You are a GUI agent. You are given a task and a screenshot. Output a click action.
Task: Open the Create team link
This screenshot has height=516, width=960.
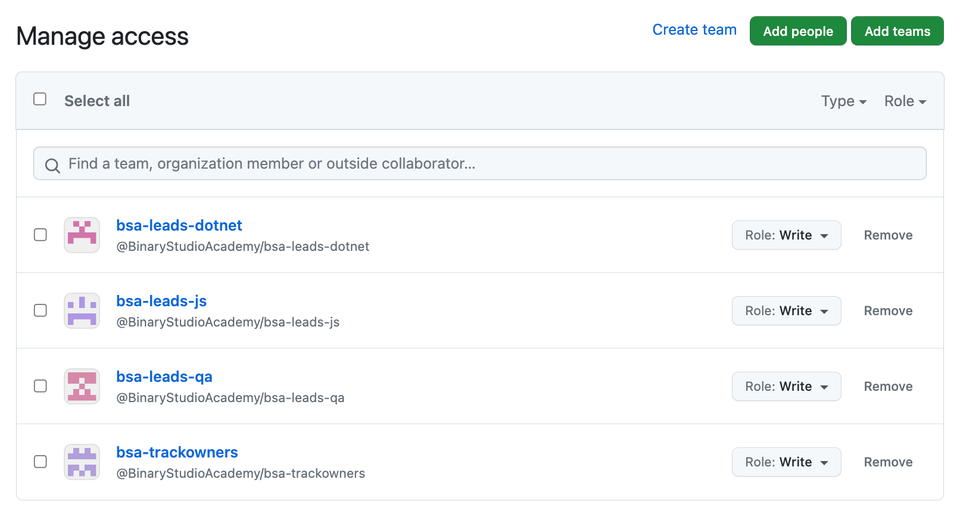point(694,30)
